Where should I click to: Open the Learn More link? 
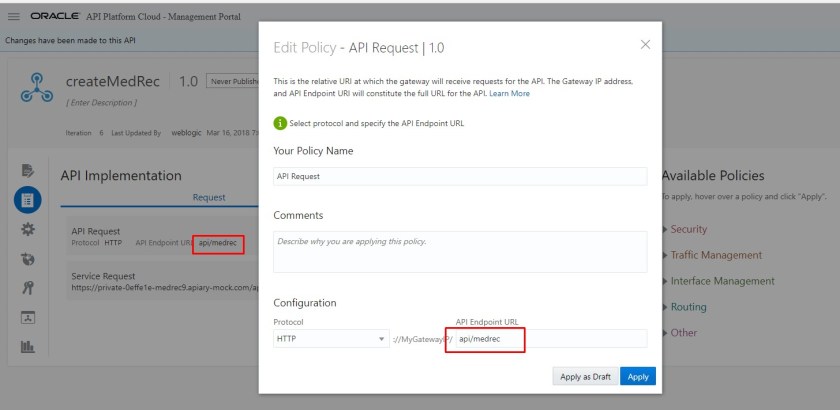[x=509, y=94]
